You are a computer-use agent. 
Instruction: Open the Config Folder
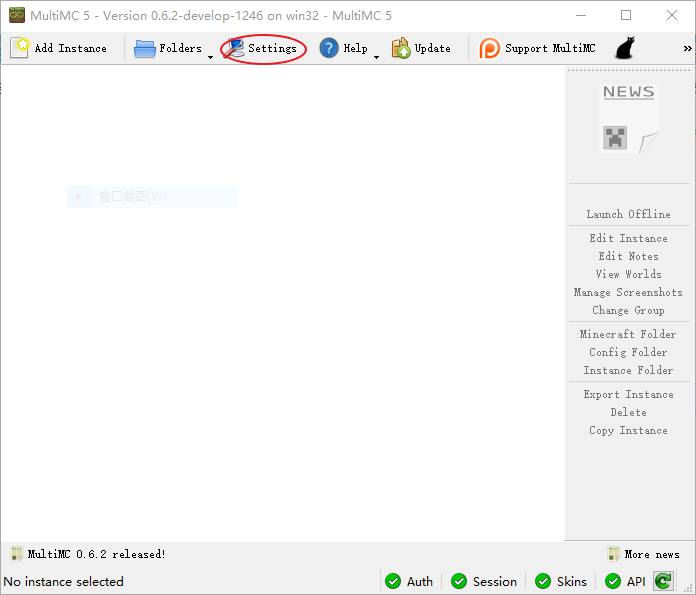(x=629, y=352)
